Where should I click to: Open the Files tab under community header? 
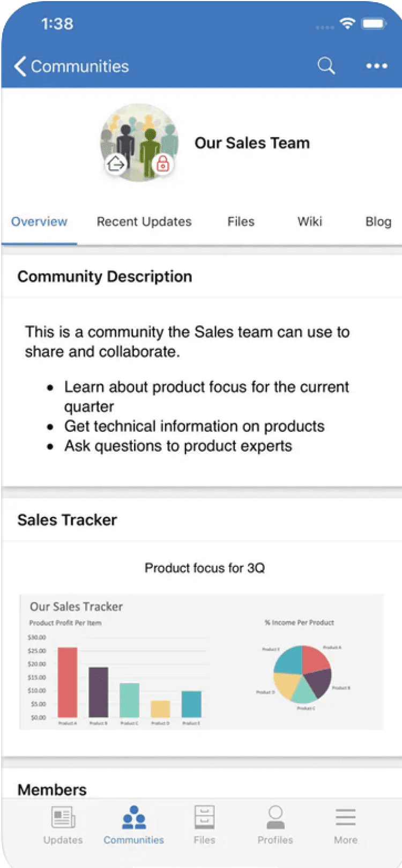[241, 222]
